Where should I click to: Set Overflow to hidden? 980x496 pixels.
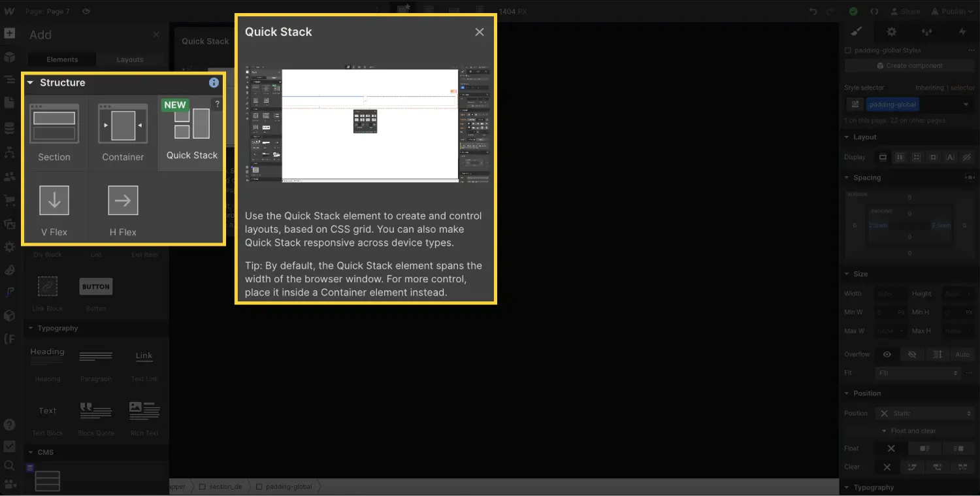[x=911, y=354]
